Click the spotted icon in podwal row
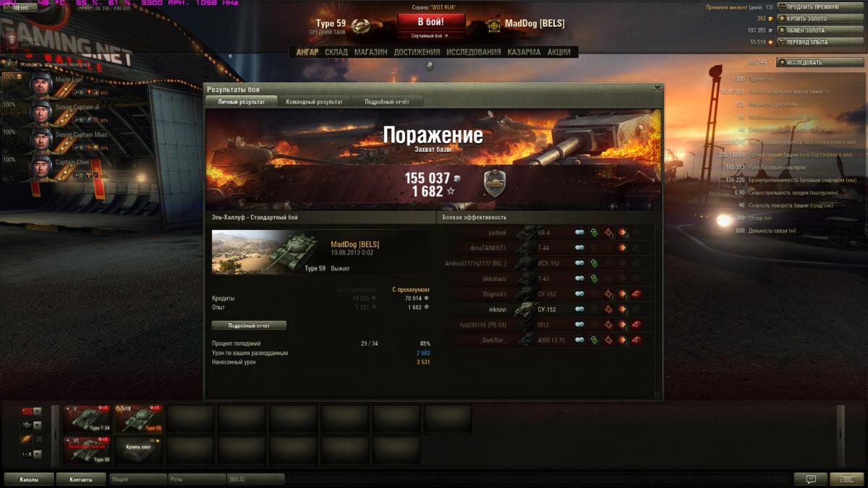 click(x=579, y=233)
